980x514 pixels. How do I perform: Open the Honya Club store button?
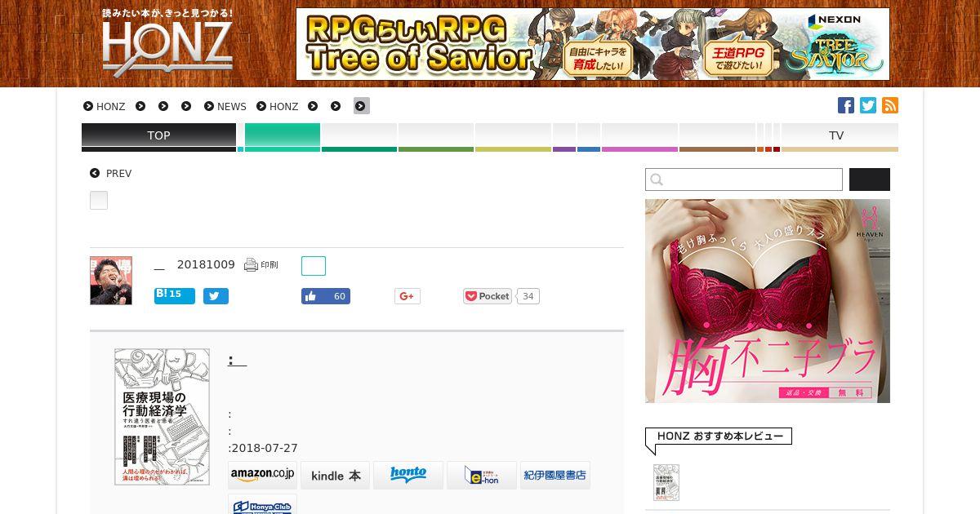262,504
